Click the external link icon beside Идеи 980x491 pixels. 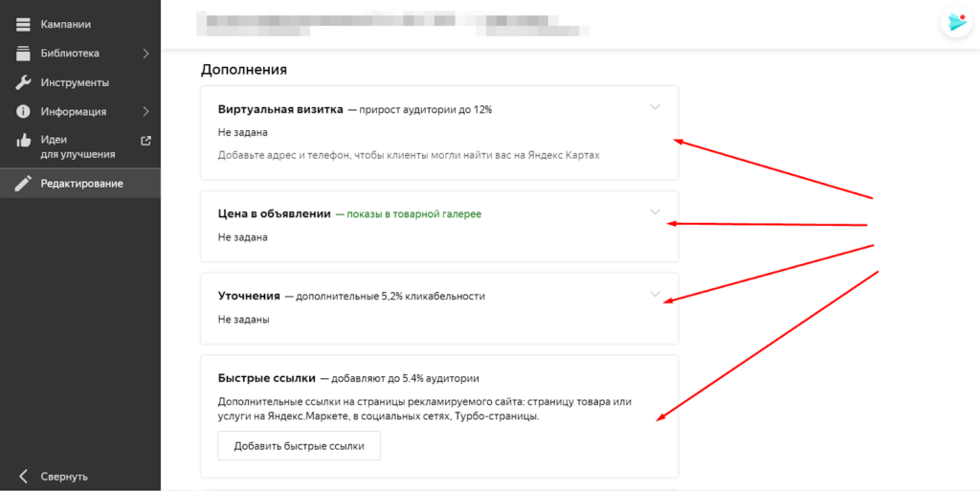145,141
